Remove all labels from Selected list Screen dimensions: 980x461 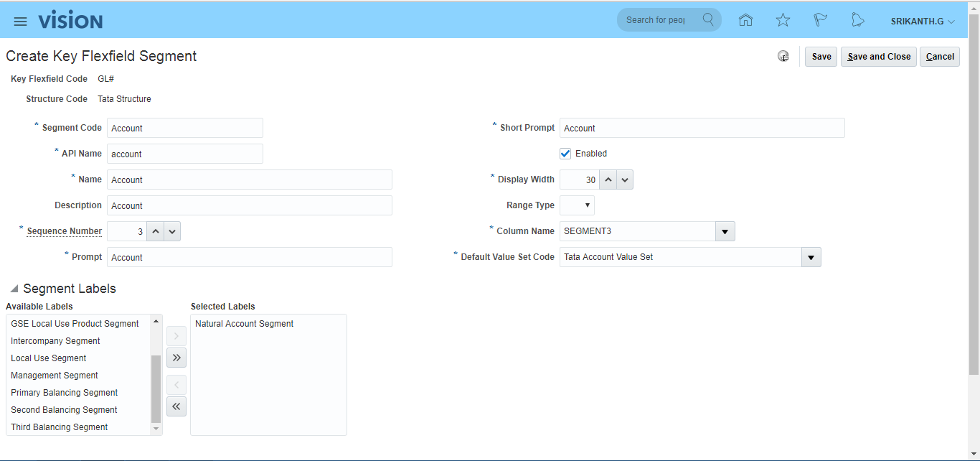[176, 406]
